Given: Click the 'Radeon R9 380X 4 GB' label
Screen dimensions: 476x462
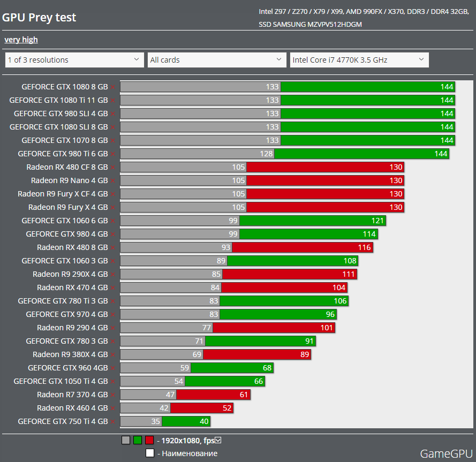Looking at the screenshot, I should pos(70,354).
